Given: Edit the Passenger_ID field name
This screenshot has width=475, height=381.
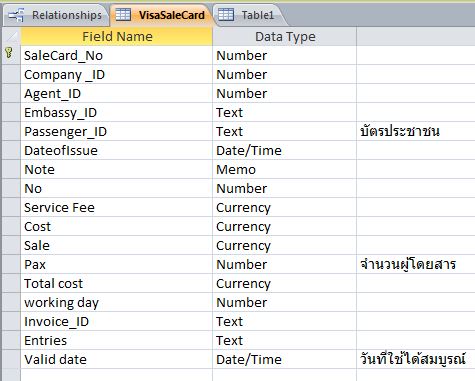Looking at the screenshot, I should [116, 131].
